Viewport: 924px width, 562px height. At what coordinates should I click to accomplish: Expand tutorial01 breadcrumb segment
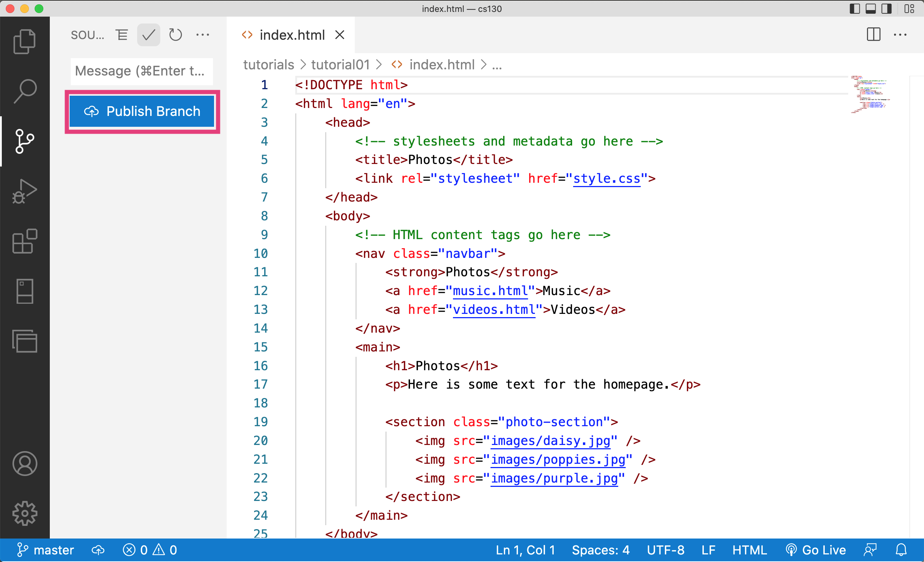point(340,65)
